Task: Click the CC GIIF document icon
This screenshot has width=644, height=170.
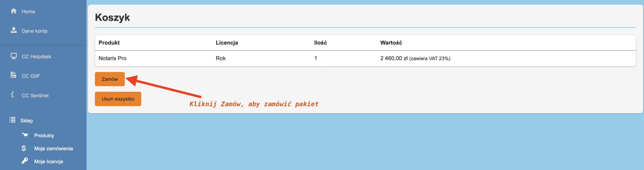Action: 13,75
